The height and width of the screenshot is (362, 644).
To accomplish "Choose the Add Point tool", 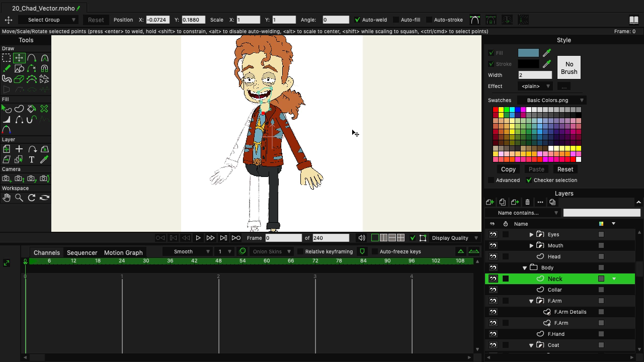I will point(32,58).
